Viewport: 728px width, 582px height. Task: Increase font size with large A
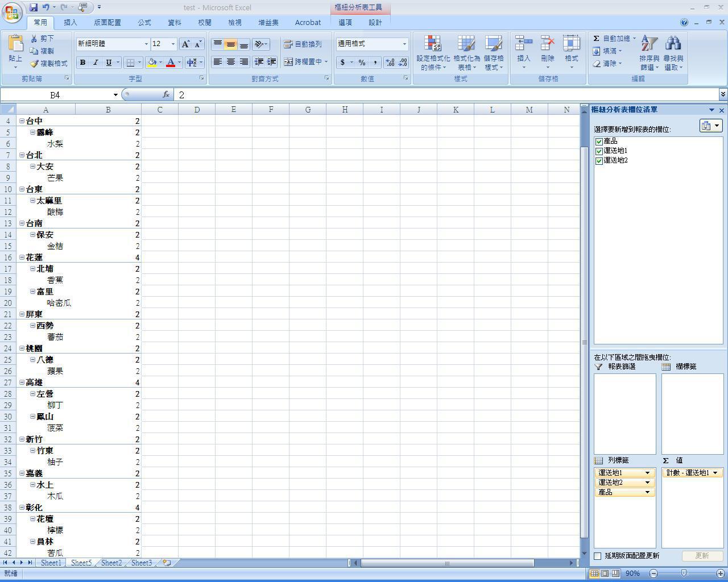(185, 44)
